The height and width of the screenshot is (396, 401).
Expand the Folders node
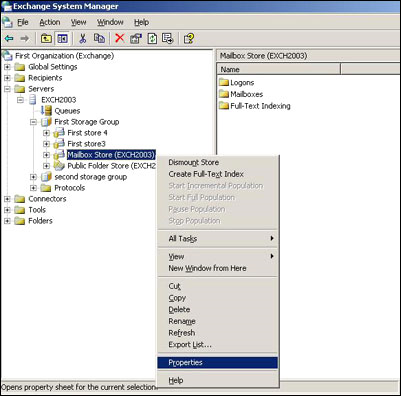pyautogui.click(x=7, y=221)
